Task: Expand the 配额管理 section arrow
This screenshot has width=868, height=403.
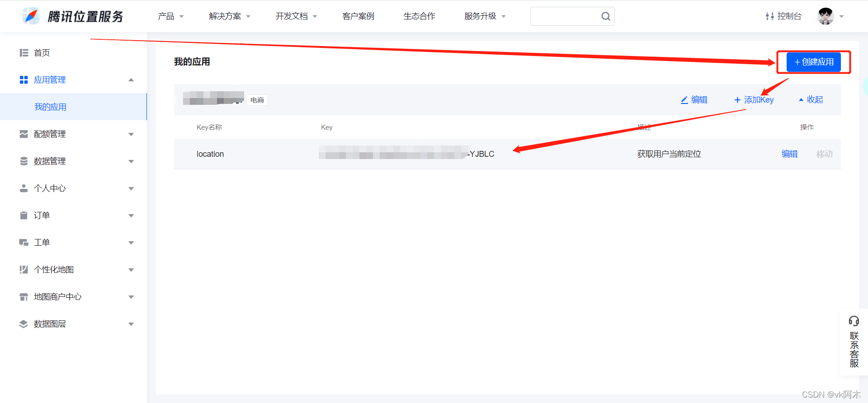Action: 131,134
